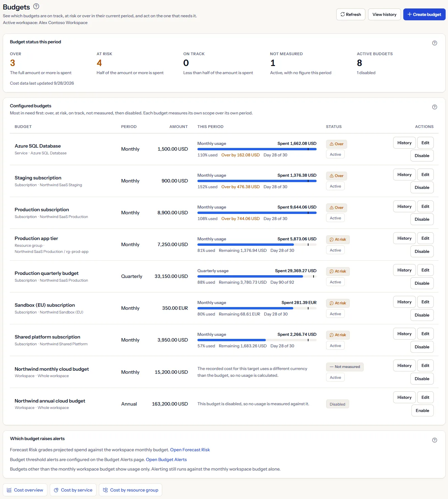Screen dimensions: 448x499
Task: Click At risk badge for Sandbox (EU) subscription
Action: tap(338, 303)
